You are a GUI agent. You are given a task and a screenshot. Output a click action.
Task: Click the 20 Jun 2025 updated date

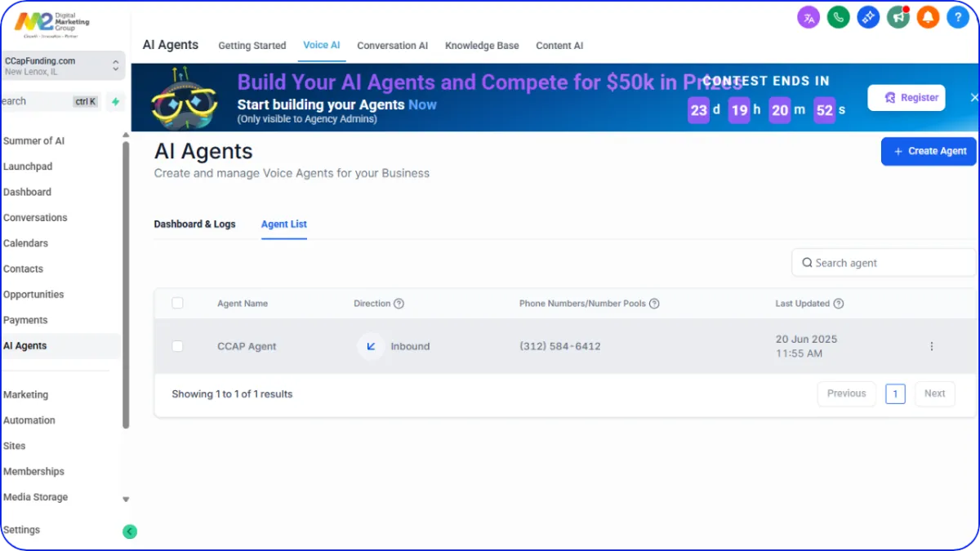806,340
